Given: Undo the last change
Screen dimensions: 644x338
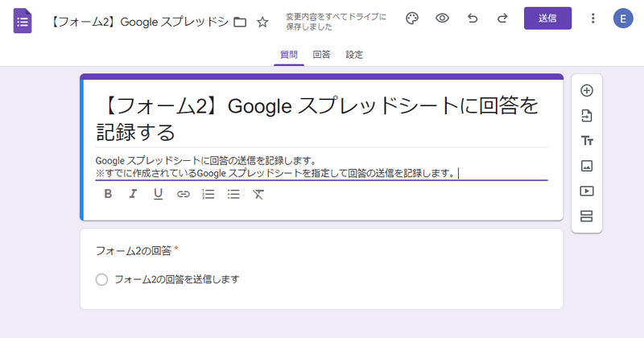Looking at the screenshot, I should tap(473, 19).
